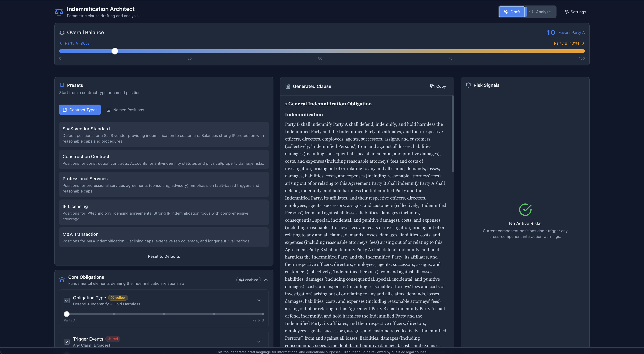Screen dimensions: 644x354
Task: Click the 75 tick label under Overall Balance
Action: [450, 58]
